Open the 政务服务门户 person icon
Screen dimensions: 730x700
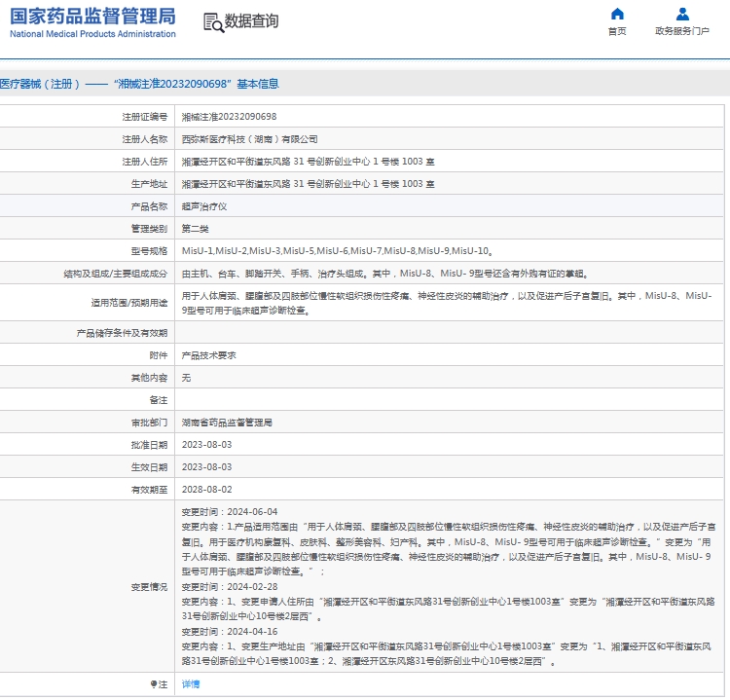pos(682,14)
